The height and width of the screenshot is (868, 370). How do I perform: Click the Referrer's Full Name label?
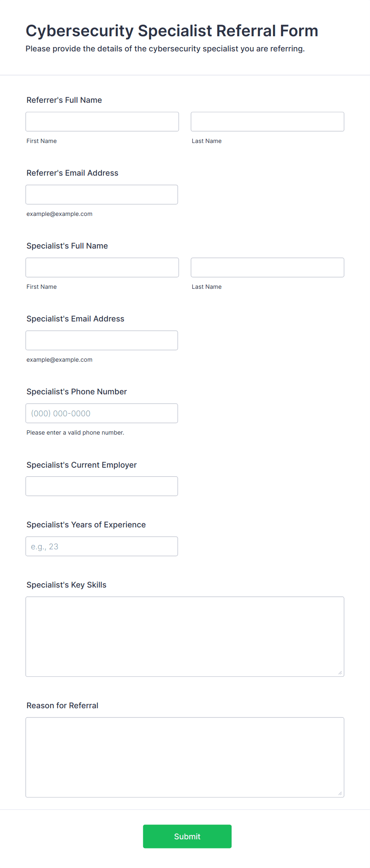coord(64,100)
